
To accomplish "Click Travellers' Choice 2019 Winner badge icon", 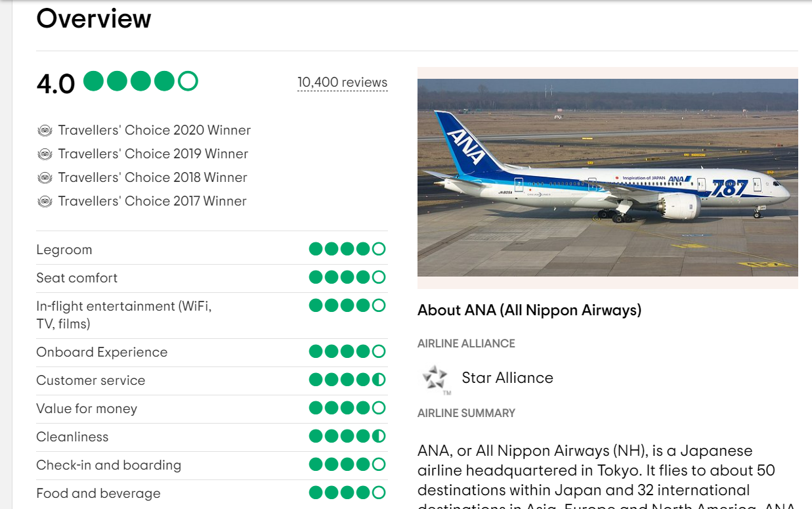I will point(45,154).
